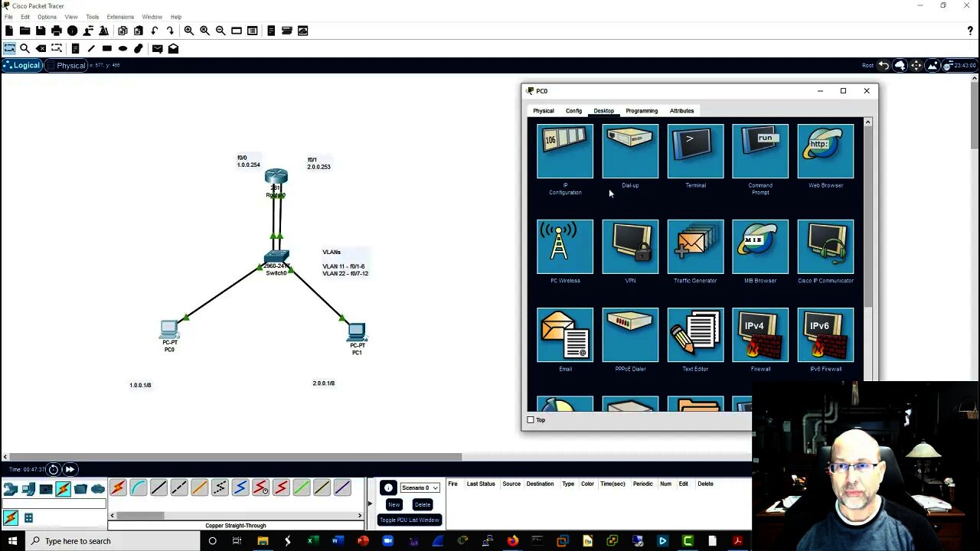The height and width of the screenshot is (551, 980).
Task: Click the Zoom Out toolbar icon
Action: (x=220, y=31)
